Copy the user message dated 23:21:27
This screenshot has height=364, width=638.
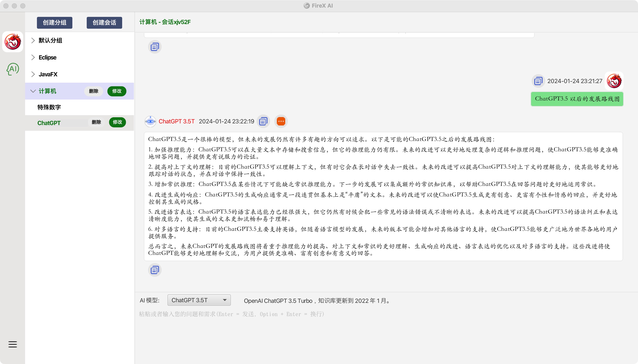pyautogui.click(x=538, y=81)
